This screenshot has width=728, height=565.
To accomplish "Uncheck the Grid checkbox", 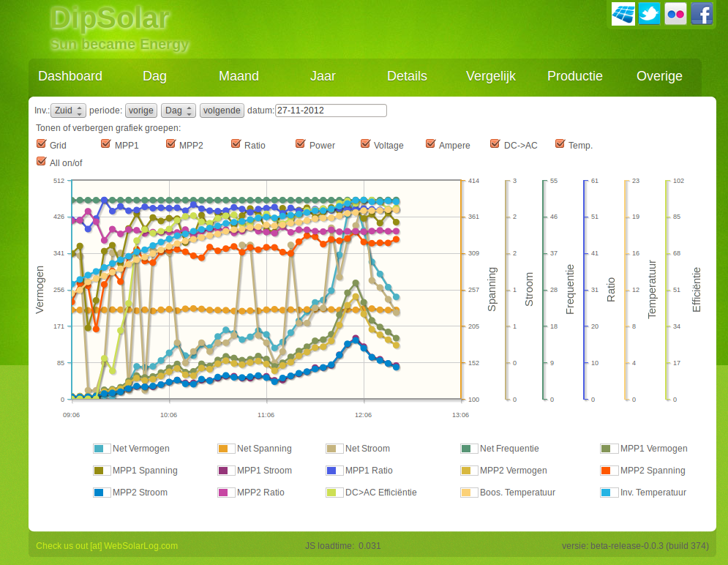I will click(x=41, y=143).
